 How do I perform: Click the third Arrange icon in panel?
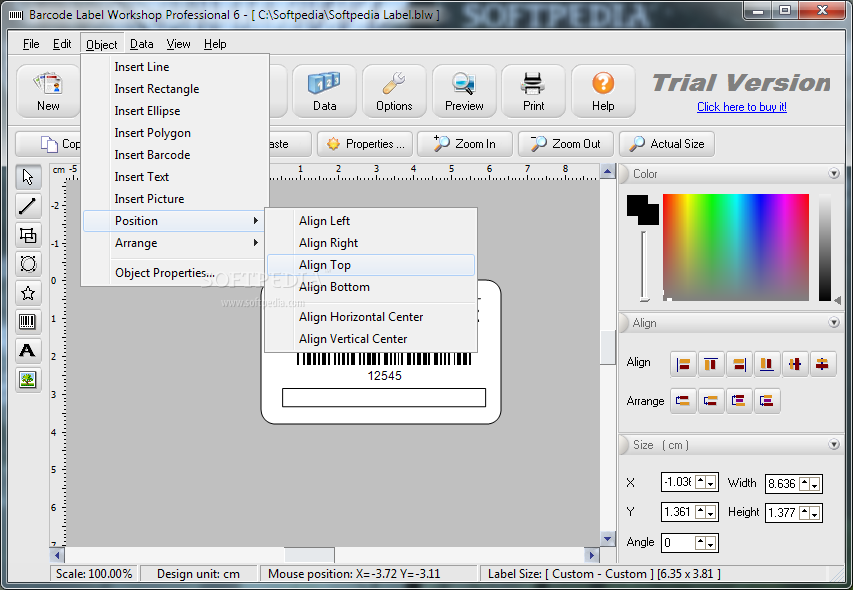click(x=739, y=401)
